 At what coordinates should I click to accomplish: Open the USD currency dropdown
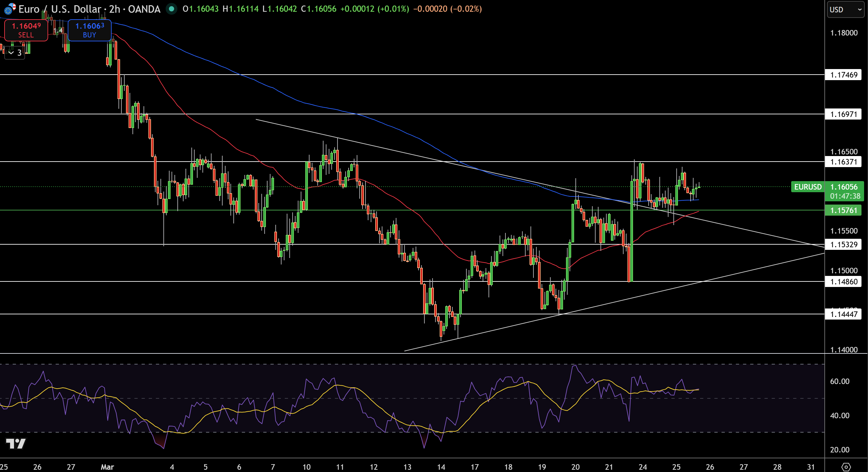(846, 9)
